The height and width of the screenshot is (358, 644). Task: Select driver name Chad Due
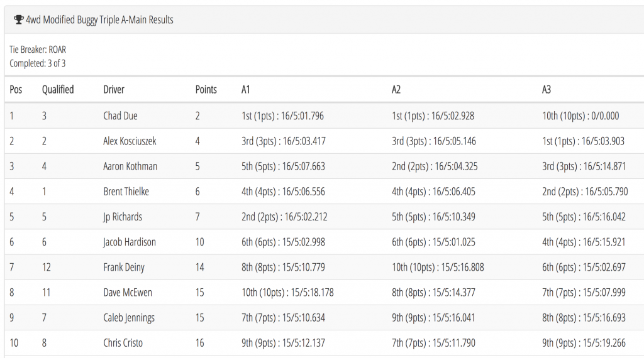coord(120,116)
